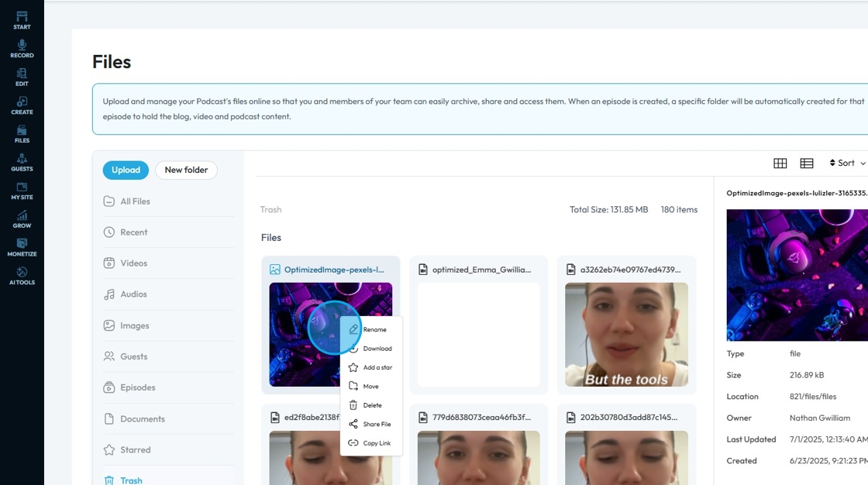The height and width of the screenshot is (485, 868).
Task: Click Total Size 131.85 MB text
Action: pyautogui.click(x=608, y=209)
